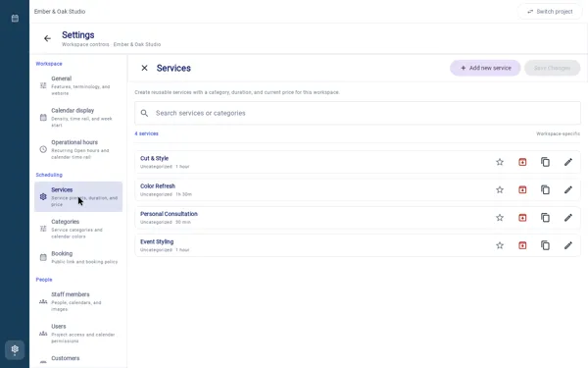This screenshot has height=368, width=588.
Task: Close the Services panel with X
Action: pos(144,68)
